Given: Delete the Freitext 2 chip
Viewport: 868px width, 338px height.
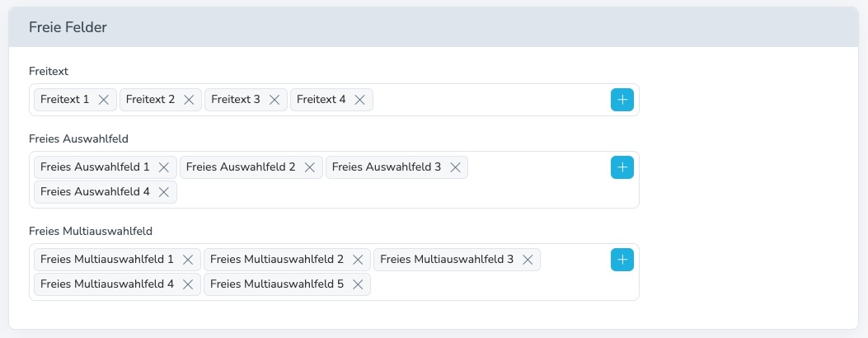Looking at the screenshot, I should (189, 100).
